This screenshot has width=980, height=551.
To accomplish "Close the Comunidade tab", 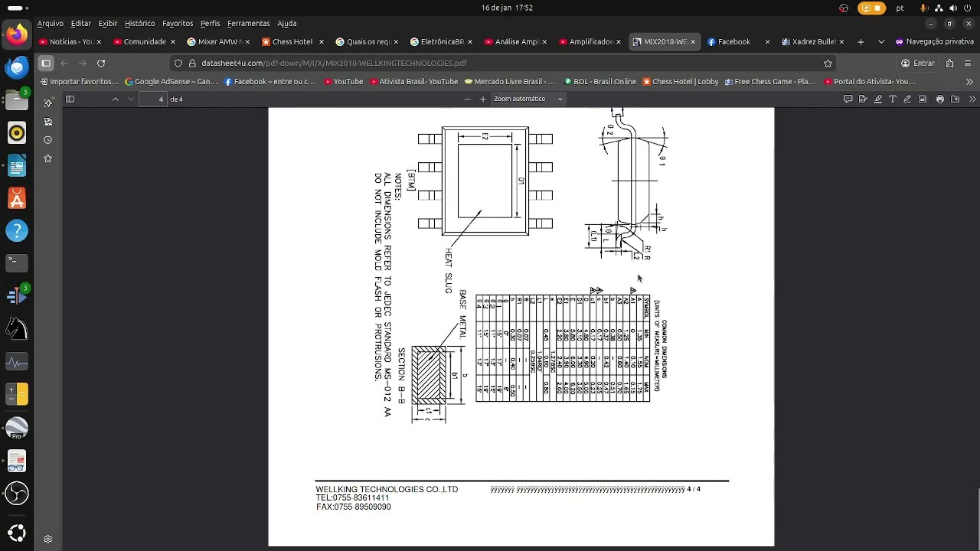I will 173,41.
